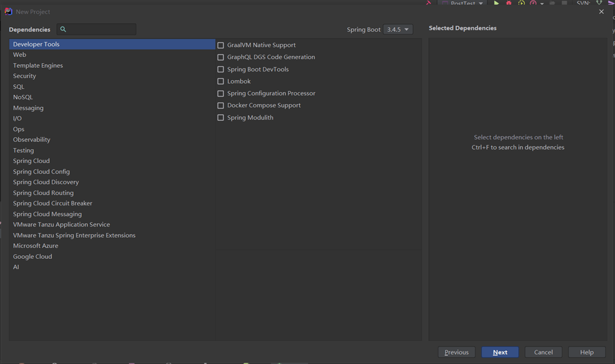Select Spring Cloud Discovery category

pos(112,182)
